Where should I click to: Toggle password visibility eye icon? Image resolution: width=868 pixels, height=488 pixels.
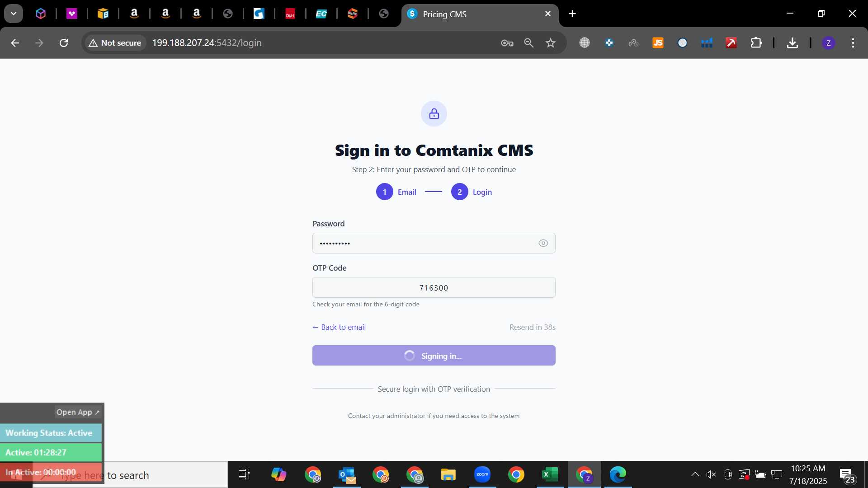click(x=543, y=243)
